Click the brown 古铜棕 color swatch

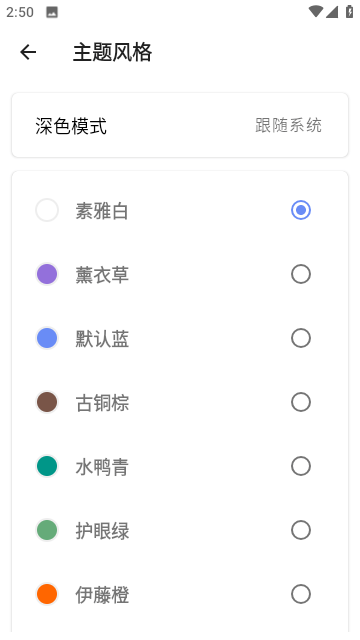47,402
